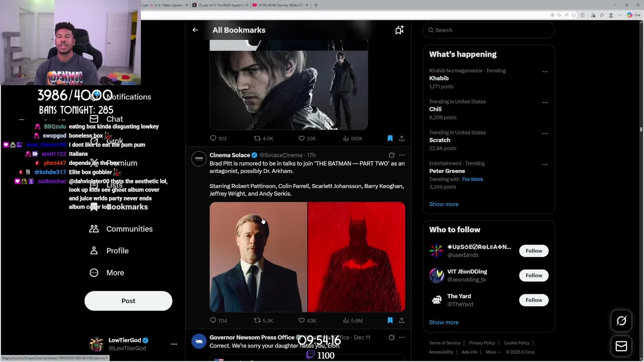This screenshot has width=644, height=362.
Task: Open the Copilot Chat button in the browser toolbar
Action: pyautogui.click(x=633, y=15)
